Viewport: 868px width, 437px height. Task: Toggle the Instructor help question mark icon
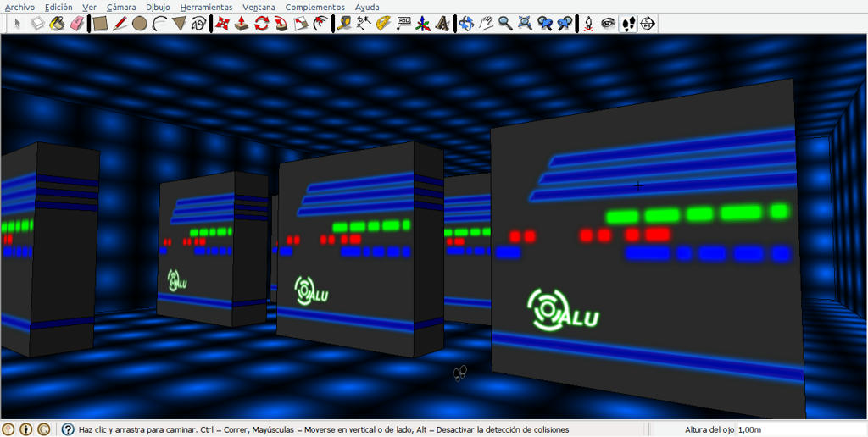pos(68,429)
